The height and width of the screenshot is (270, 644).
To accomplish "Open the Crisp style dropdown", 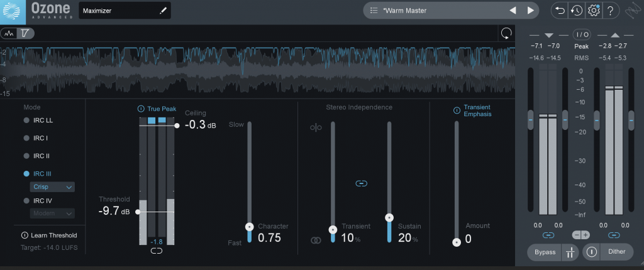I will (52, 187).
